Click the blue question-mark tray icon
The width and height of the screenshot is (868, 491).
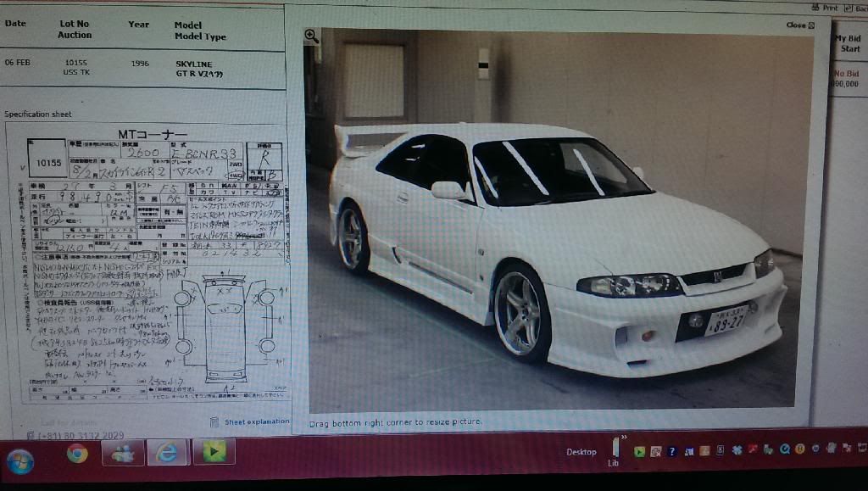[x=672, y=452]
